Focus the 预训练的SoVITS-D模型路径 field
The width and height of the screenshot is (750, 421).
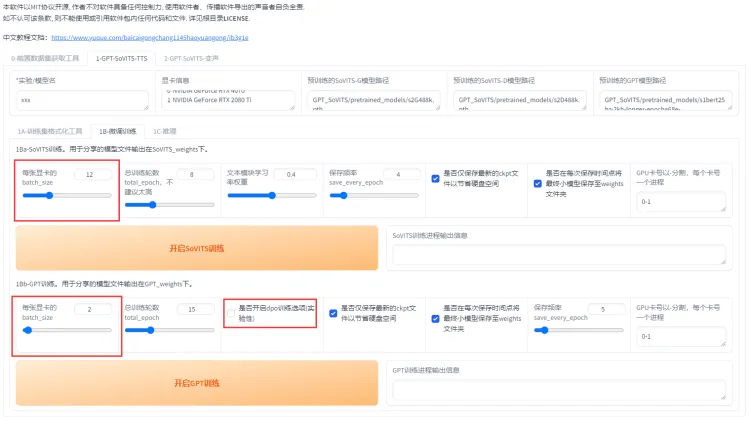[x=519, y=100]
